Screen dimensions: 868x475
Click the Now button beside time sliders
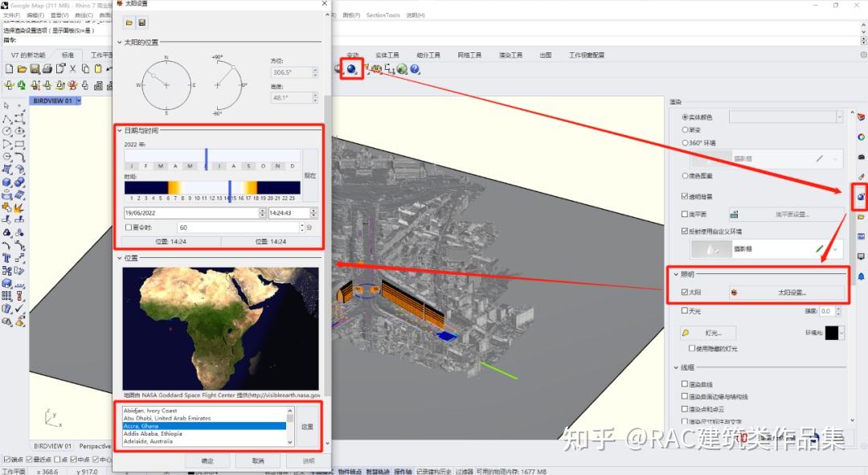tap(310, 175)
